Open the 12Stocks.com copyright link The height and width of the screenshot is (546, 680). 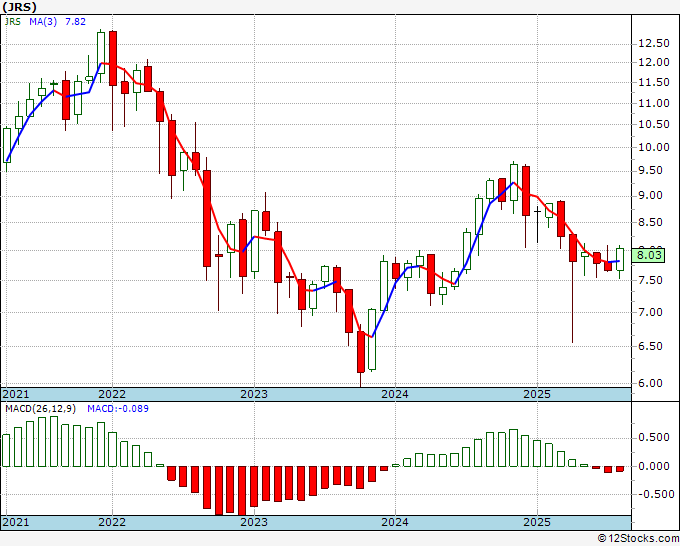(x=638, y=539)
